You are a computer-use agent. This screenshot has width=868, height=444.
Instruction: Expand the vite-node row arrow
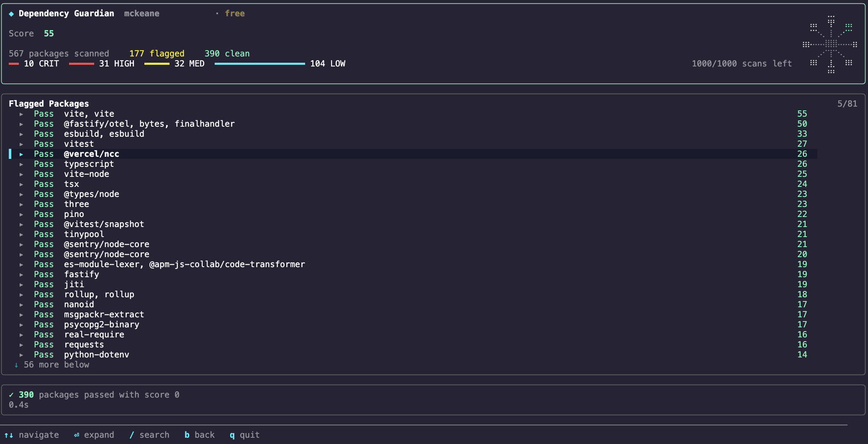coord(21,174)
